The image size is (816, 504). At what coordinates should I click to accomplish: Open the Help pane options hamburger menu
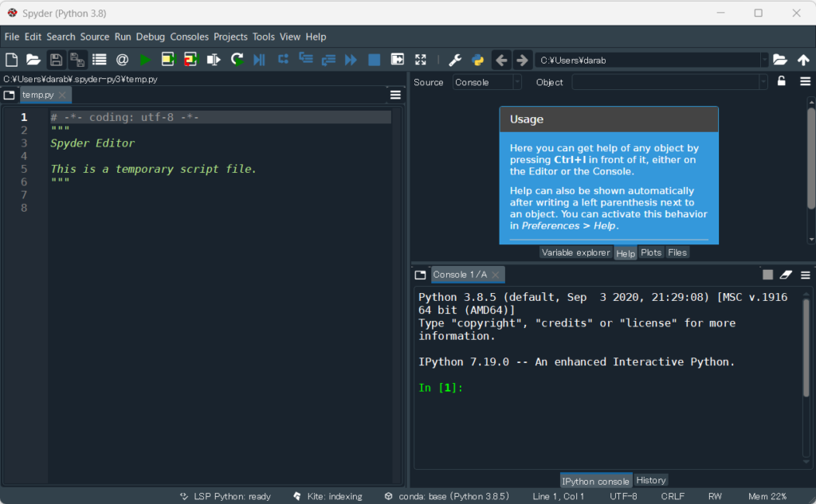pyautogui.click(x=805, y=82)
